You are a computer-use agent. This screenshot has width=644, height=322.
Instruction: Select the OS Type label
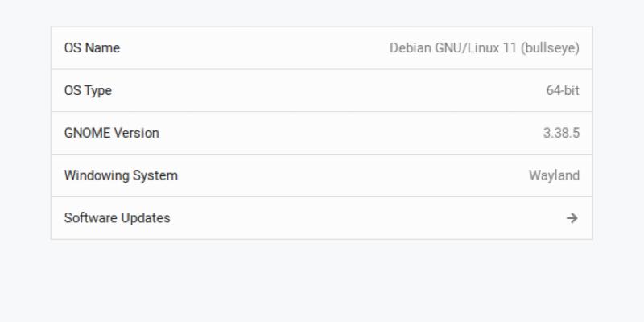[88, 91]
